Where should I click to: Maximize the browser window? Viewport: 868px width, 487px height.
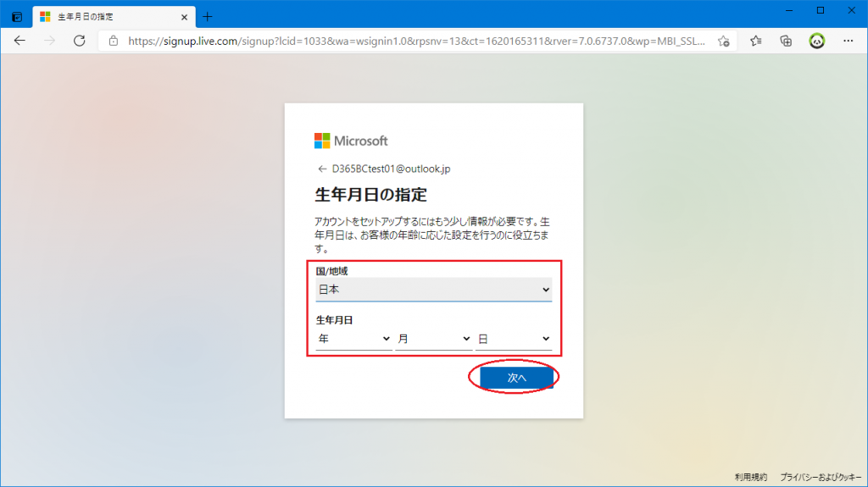click(x=821, y=10)
